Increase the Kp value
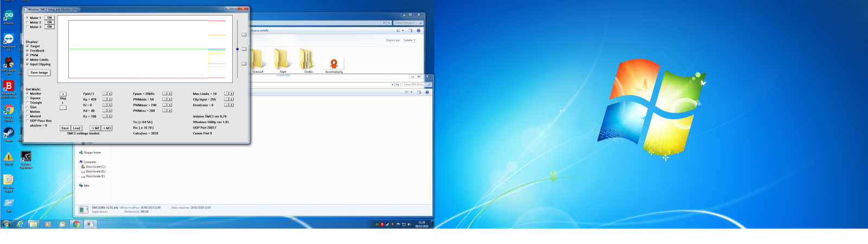Image resolution: width=868 pixels, height=244 pixels. pyautogui.click(x=110, y=99)
